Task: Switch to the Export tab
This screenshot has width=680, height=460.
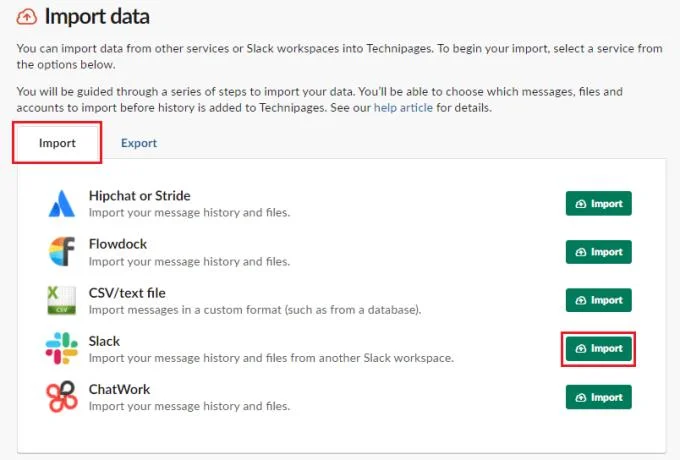Action: [139, 143]
